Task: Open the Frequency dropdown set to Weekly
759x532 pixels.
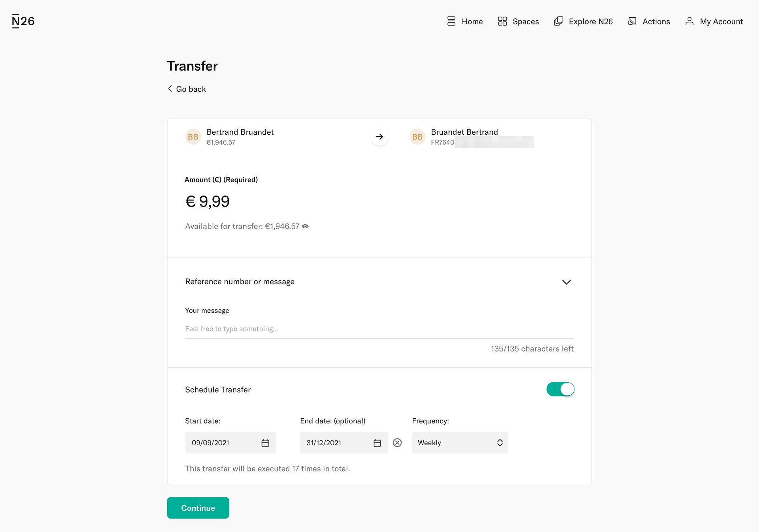Action: point(459,443)
